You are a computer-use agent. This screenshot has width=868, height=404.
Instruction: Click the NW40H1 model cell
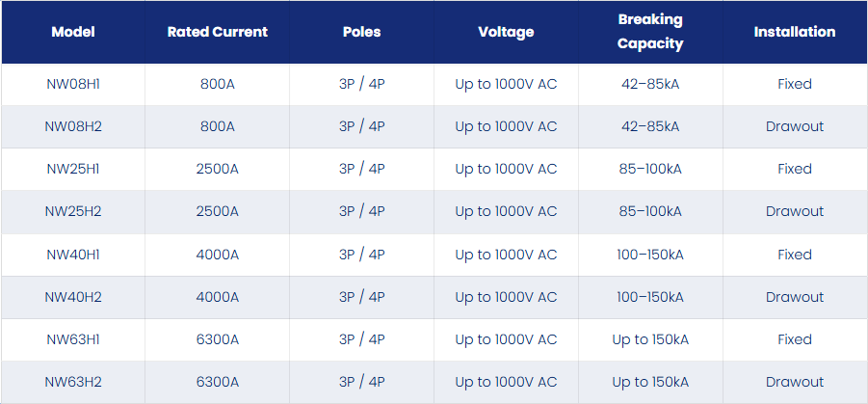(73, 255)
